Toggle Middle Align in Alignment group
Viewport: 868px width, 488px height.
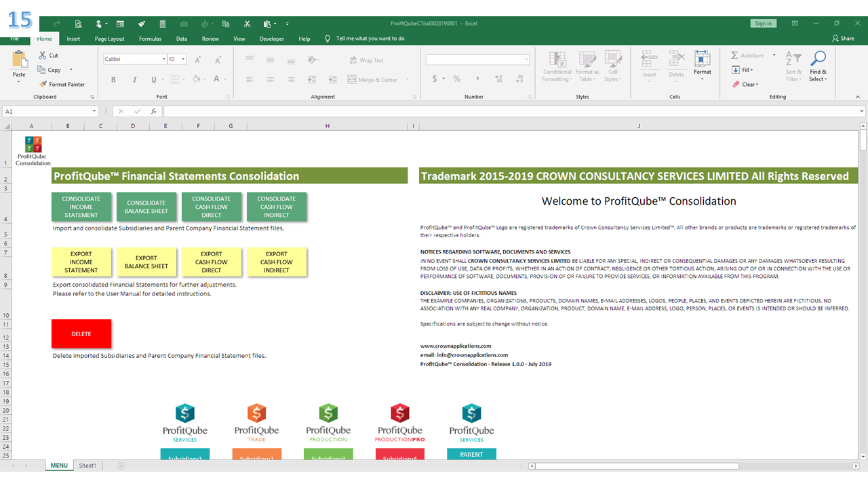click(270, 60)
